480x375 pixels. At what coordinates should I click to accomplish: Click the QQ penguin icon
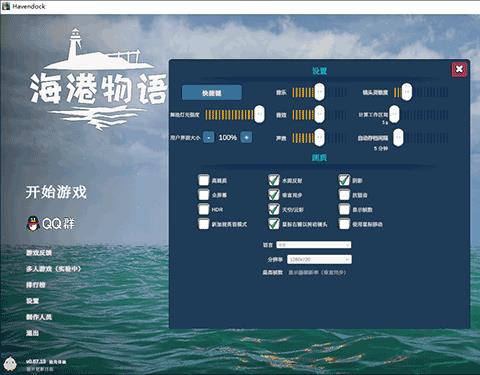33,224
